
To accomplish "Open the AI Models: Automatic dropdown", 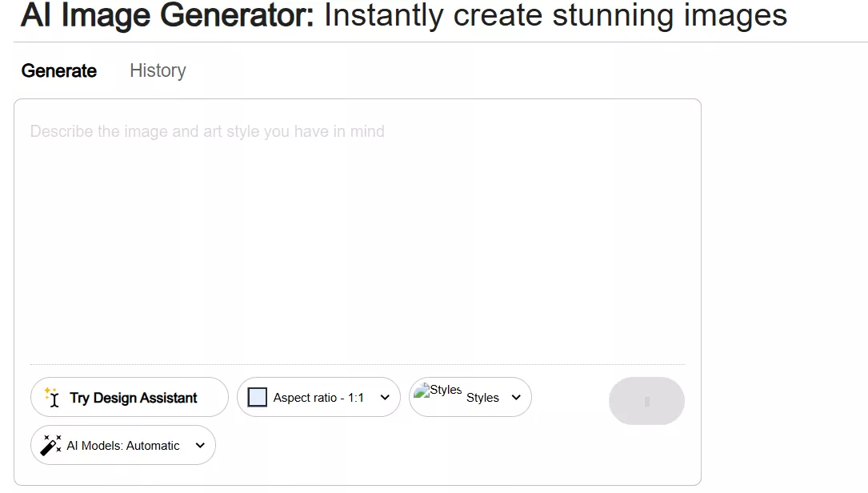I will tap(123, 445).
